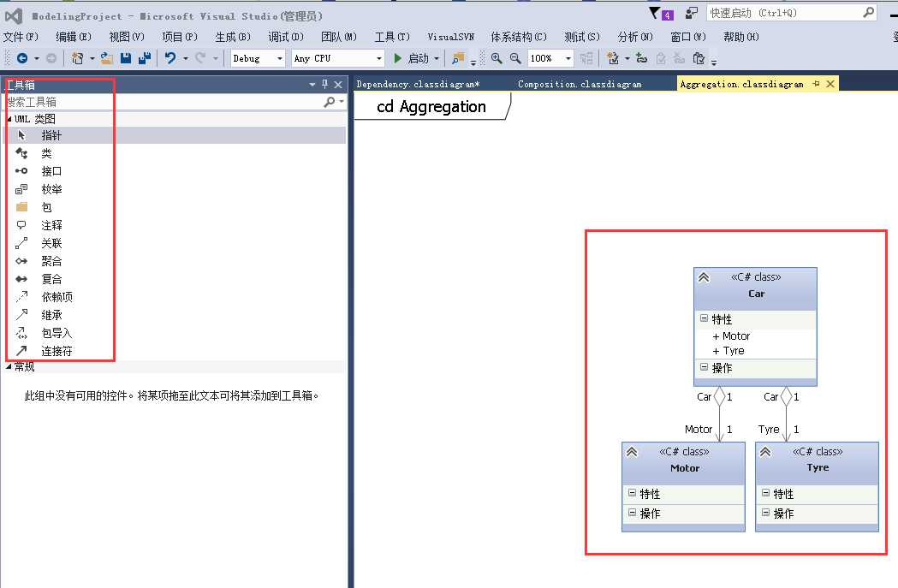Click the Car class name header
The image size is (898, 588).
coord(756,293)
